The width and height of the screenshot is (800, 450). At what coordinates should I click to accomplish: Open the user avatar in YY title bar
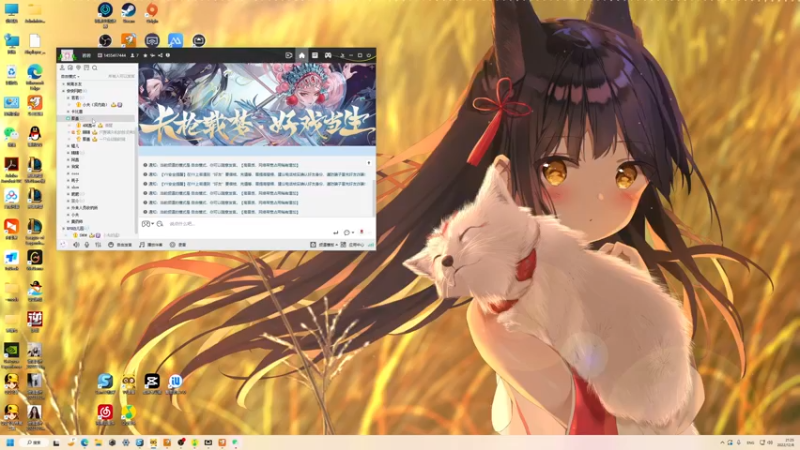pos(66,55)
